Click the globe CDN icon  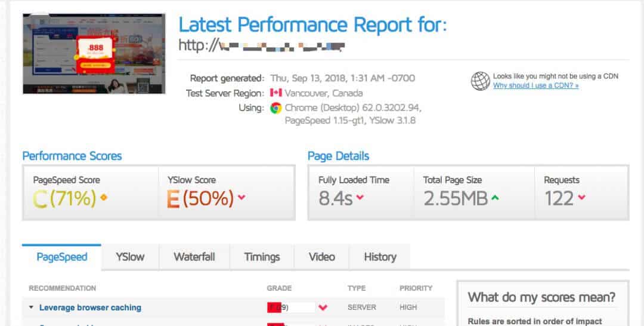[480, 81]
